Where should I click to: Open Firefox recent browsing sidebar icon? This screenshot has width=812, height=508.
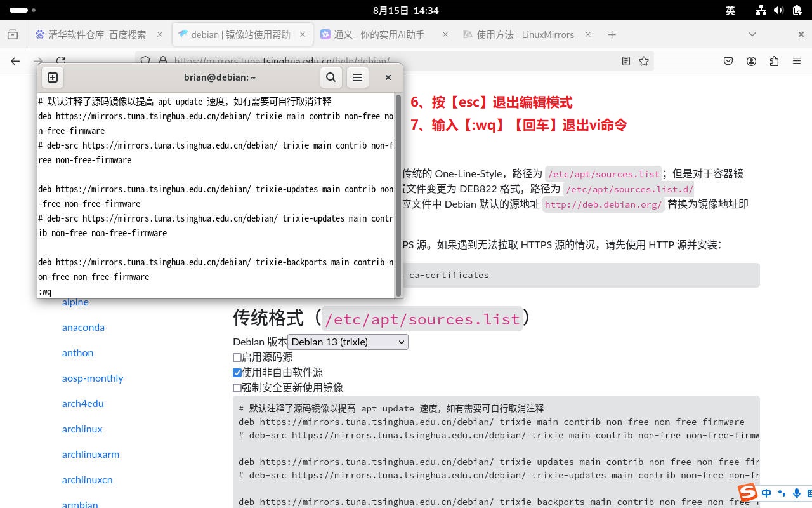[13, 35]
